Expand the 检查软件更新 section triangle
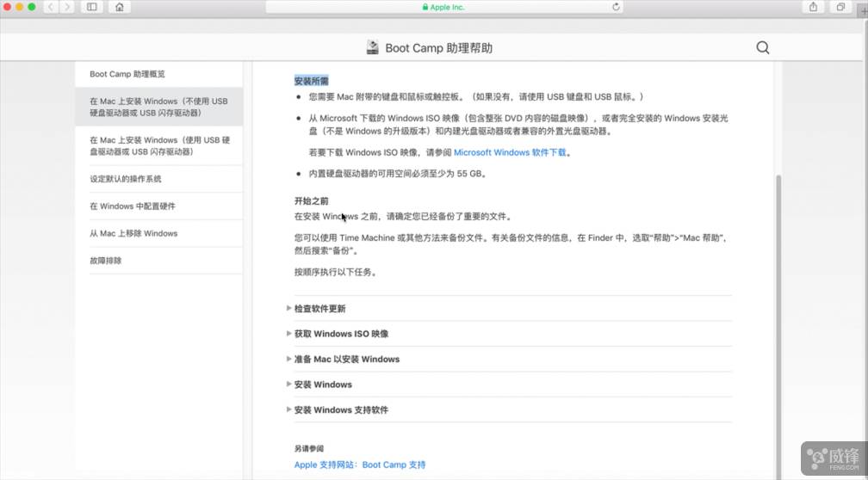The width and height of the screenshot is (868, 480). coord(289,308)
